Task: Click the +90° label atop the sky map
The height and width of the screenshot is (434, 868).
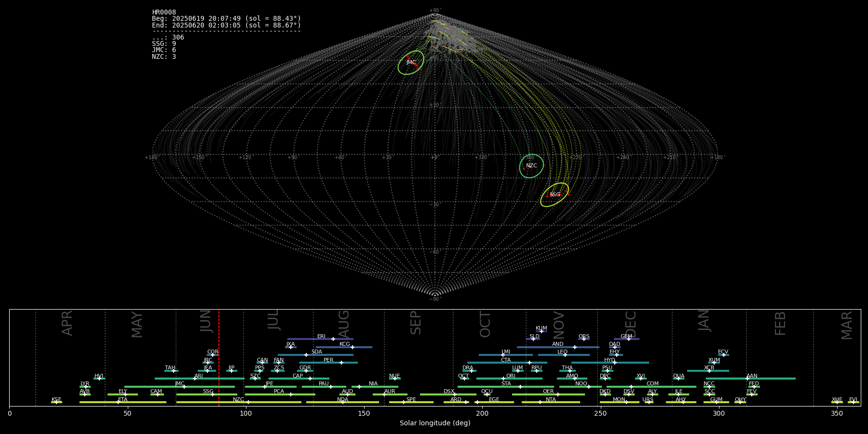Action: click(434, 11)
